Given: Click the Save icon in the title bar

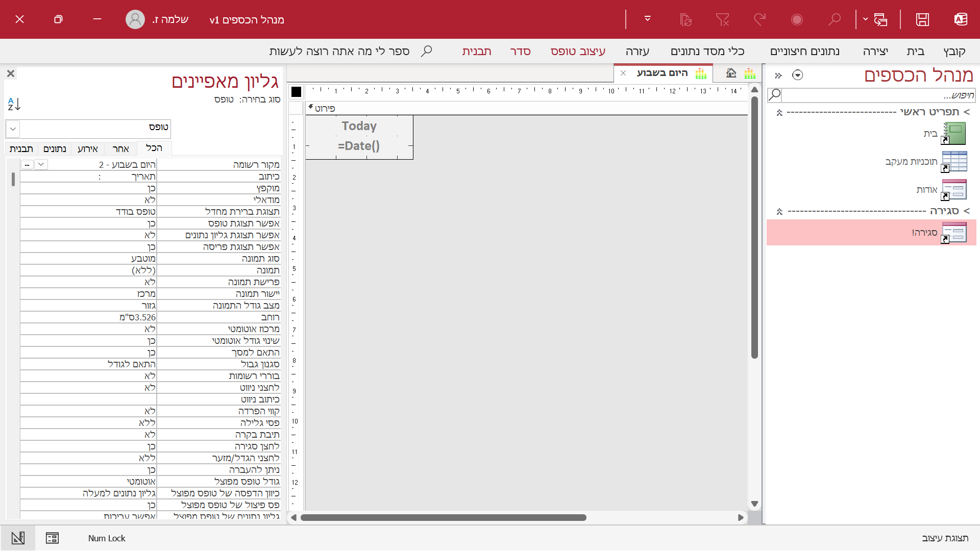Looking at the screenshot, I should click(x=922, y=19).
